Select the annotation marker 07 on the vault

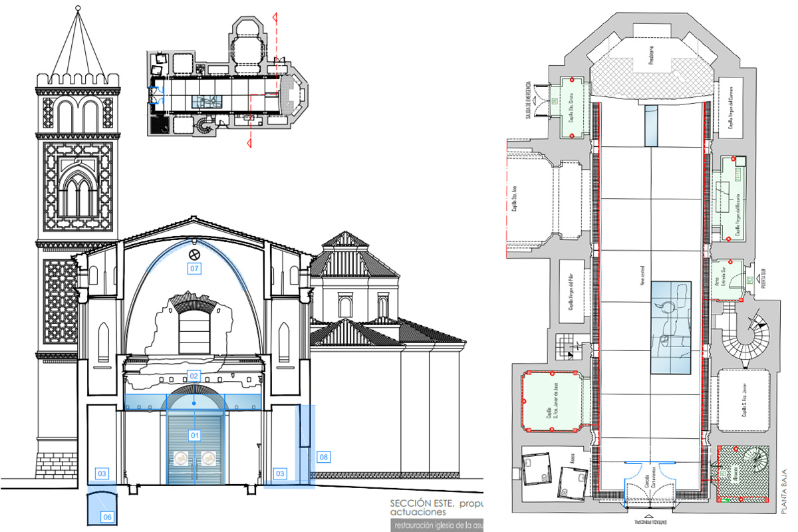pos(194,269)
